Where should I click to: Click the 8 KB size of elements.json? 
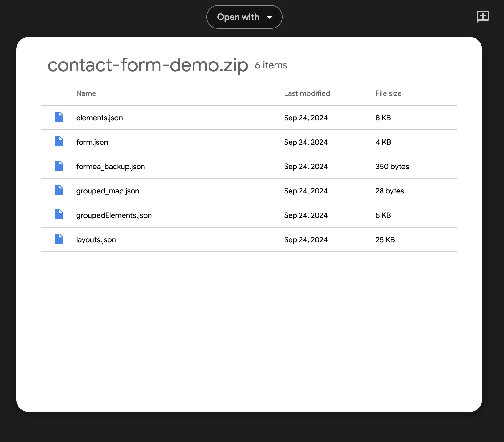click(383, 118)
